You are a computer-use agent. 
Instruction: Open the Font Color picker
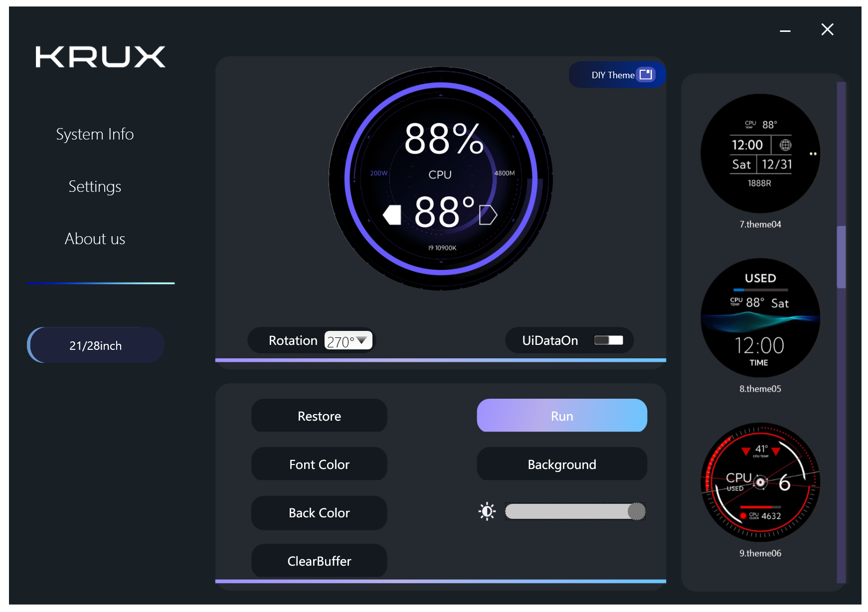(319, 464)
